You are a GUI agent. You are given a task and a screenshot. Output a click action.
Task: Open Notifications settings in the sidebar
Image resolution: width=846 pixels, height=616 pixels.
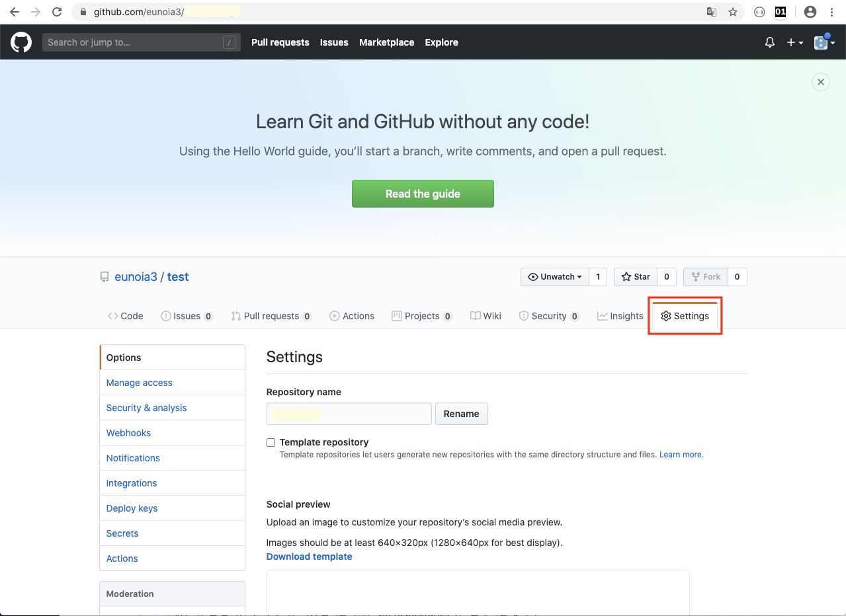[x=172, y=458]
